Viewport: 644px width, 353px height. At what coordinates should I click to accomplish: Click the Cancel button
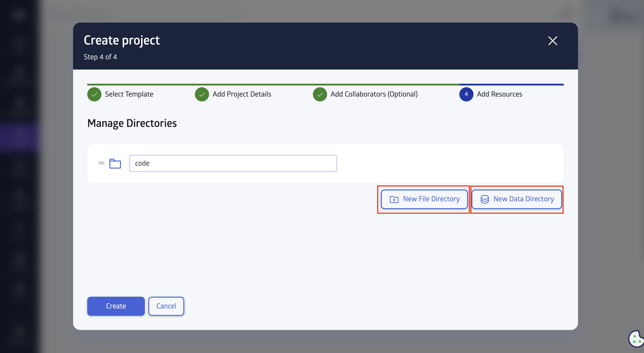click(166, 306)
